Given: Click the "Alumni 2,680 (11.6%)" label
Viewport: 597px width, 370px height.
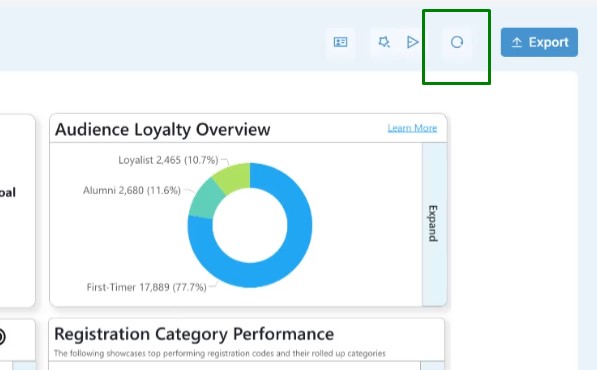Looking at the screenshot, I should (x=132, y=190).
